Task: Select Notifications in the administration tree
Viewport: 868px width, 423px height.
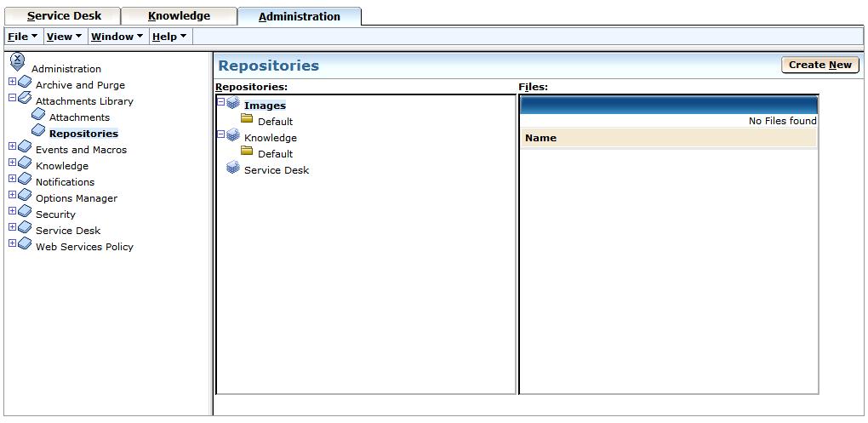Action: coord(65,182)
